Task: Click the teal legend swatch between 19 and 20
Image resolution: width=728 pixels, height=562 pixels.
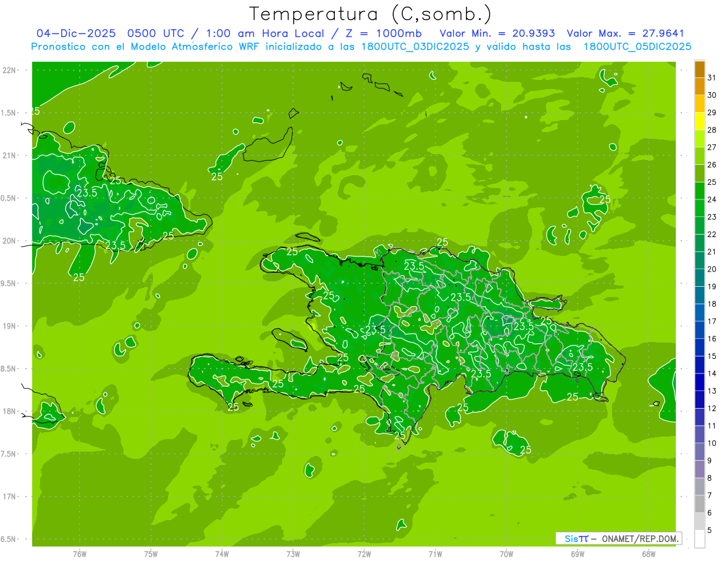Action: [x=699, y=278]
